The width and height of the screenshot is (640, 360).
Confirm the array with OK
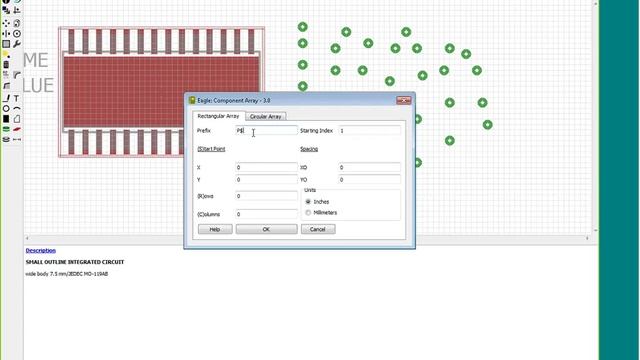266,229
